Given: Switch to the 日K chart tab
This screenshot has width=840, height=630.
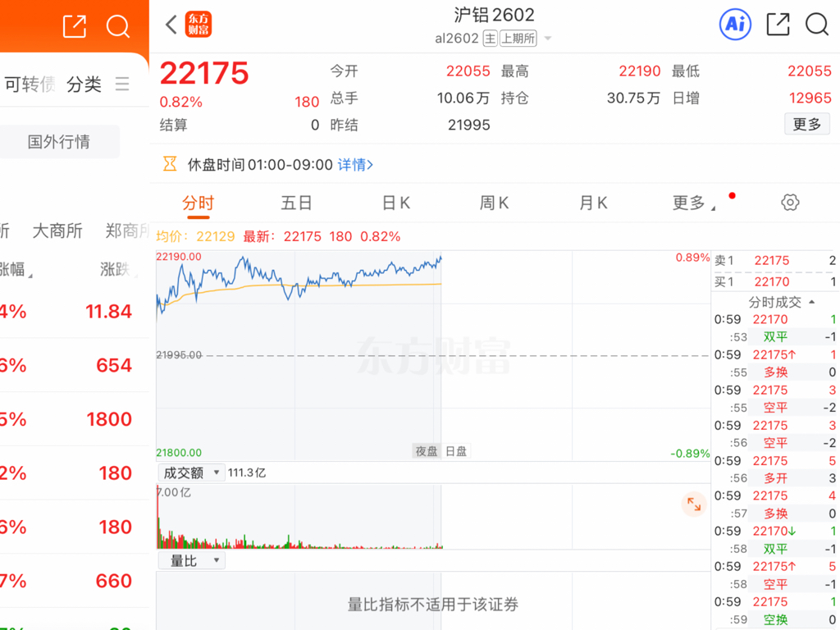Looking at the screenshot, I should [396, 203].
